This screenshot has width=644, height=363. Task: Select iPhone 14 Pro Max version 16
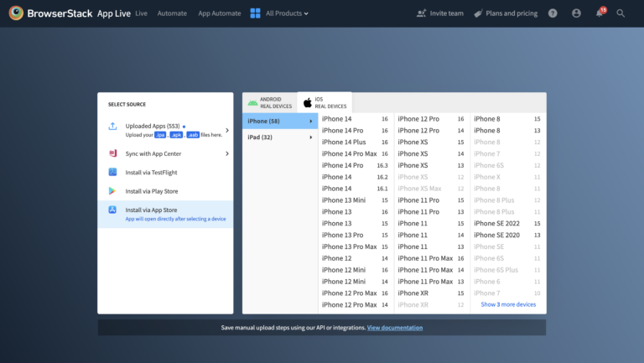[355, 153]
